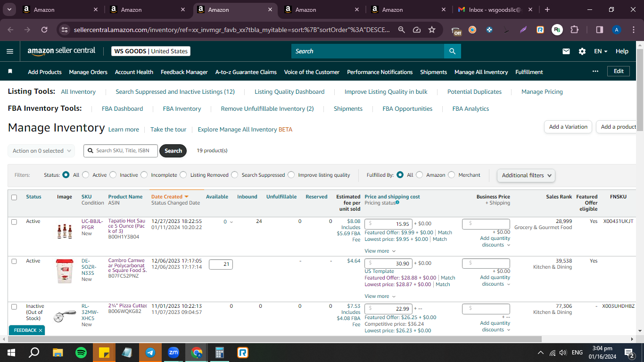Go back using the browser back arrow
The width and height of the screenshot is (644, 362).
click(x=11, y=30)
